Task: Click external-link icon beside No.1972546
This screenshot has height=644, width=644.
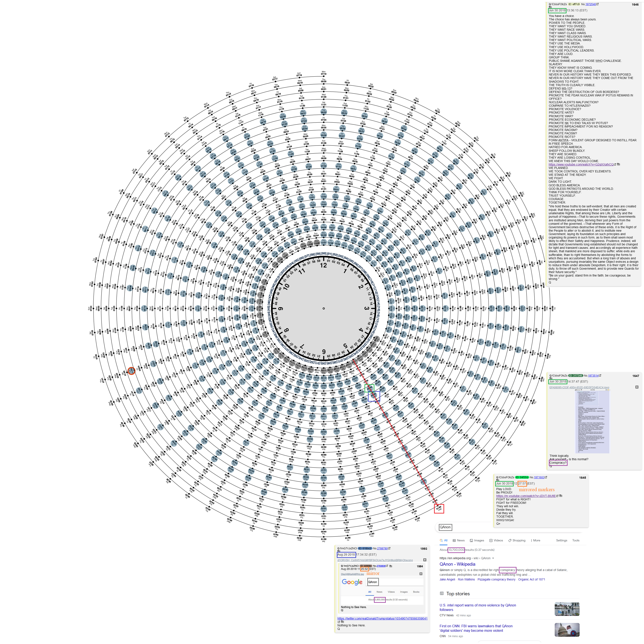Action: coord(597,4)
